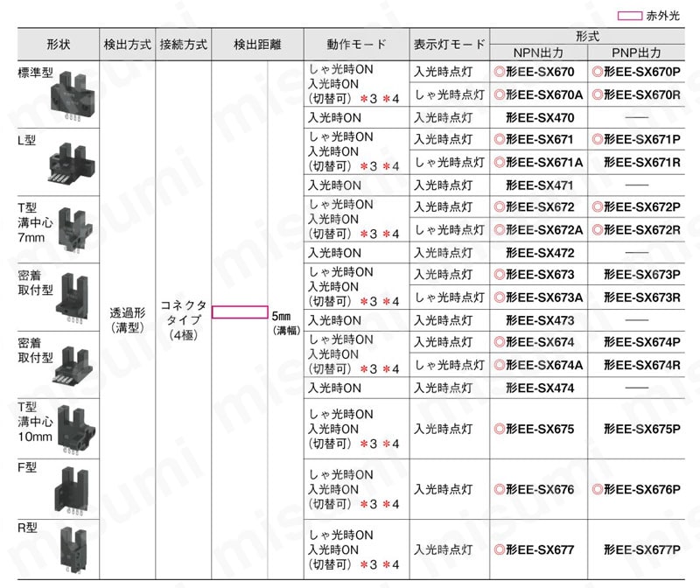The width and height of the screenshot is (700, 588).
Task: Click 入光時点灯 in the 形EE-SX676 row
Action: (x=443, y=489)
